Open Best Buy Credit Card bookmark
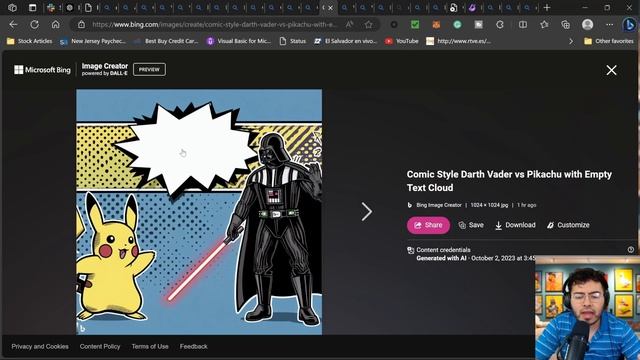The height and width of the screenshot is (360, 640). (x=166, y=41)
